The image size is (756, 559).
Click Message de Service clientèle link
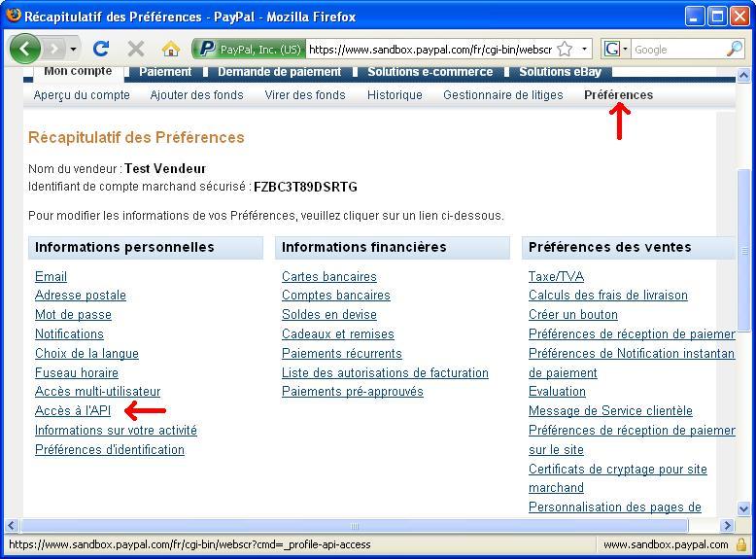610,411
